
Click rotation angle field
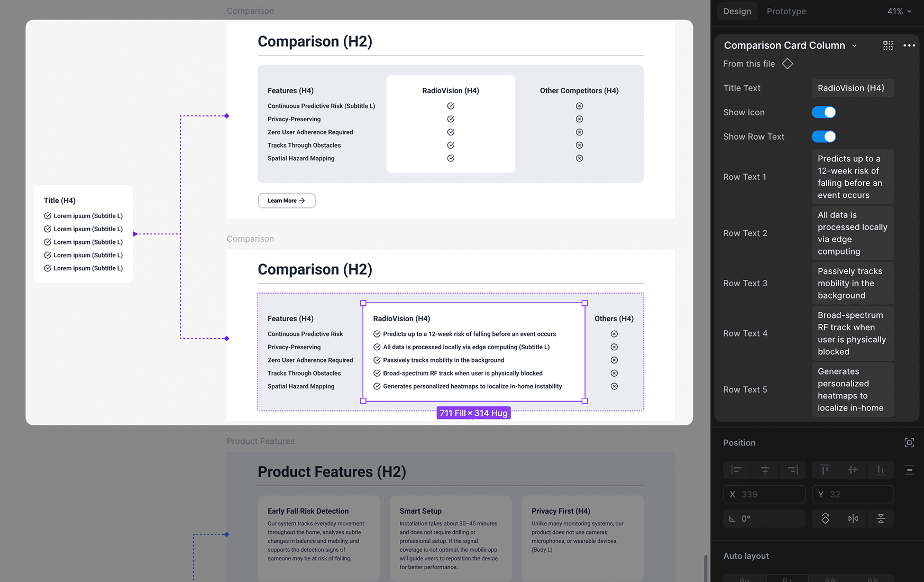coord(764,519)
